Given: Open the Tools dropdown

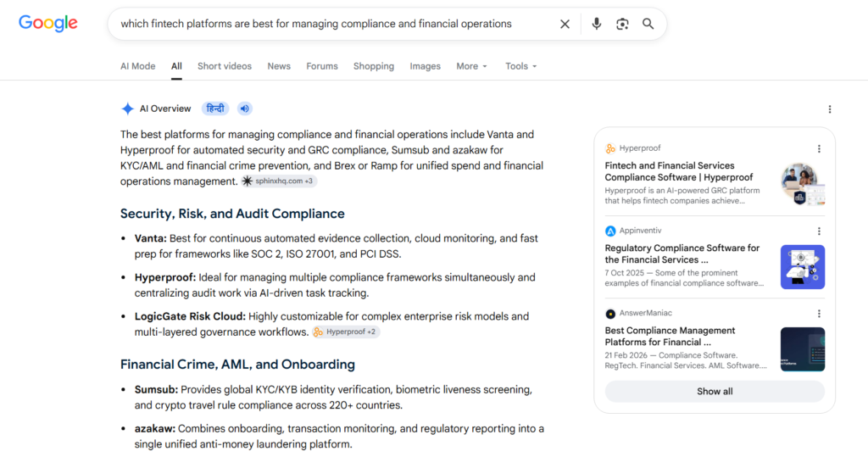Looking at the screenshot, I should pyautogui.click(x=521, y=66).
